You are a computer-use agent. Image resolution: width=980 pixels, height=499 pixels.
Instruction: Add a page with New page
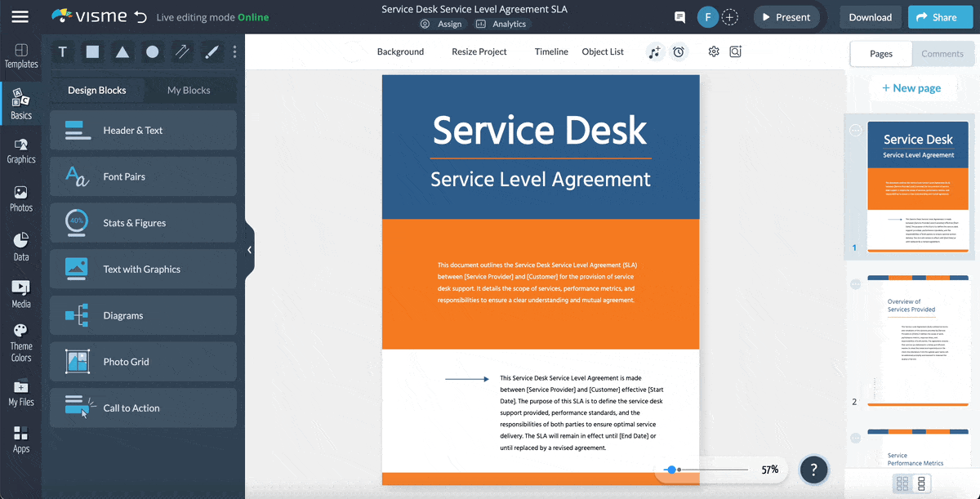913,87
